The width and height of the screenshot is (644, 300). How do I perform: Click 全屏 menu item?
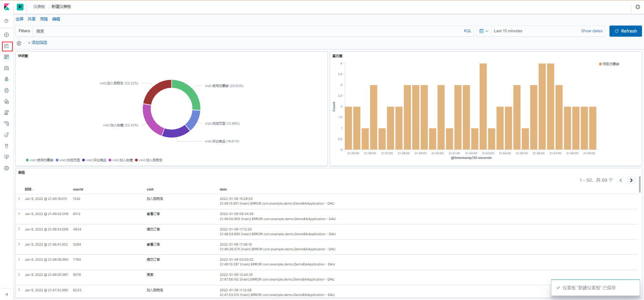(19, 19)
